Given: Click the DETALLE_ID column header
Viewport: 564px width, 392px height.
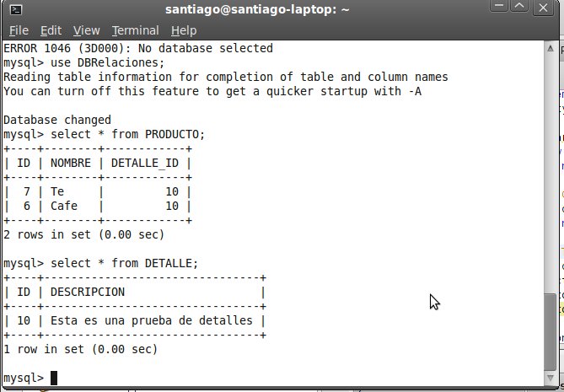Looking at the screenshot, I should click(x=145, y=163).
